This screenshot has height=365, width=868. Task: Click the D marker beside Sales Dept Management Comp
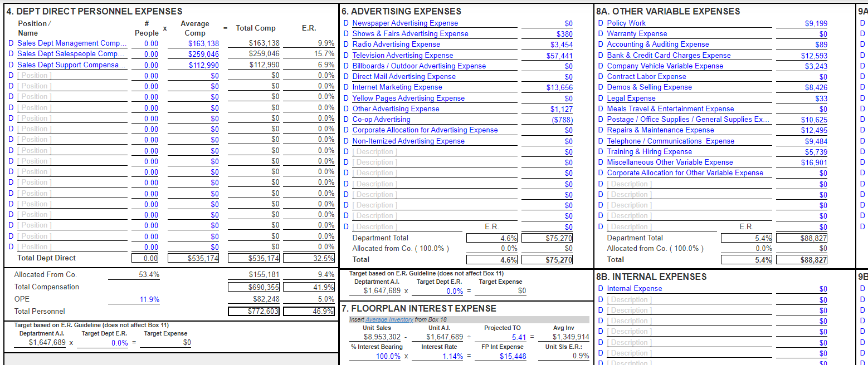(x=11, y=43)
